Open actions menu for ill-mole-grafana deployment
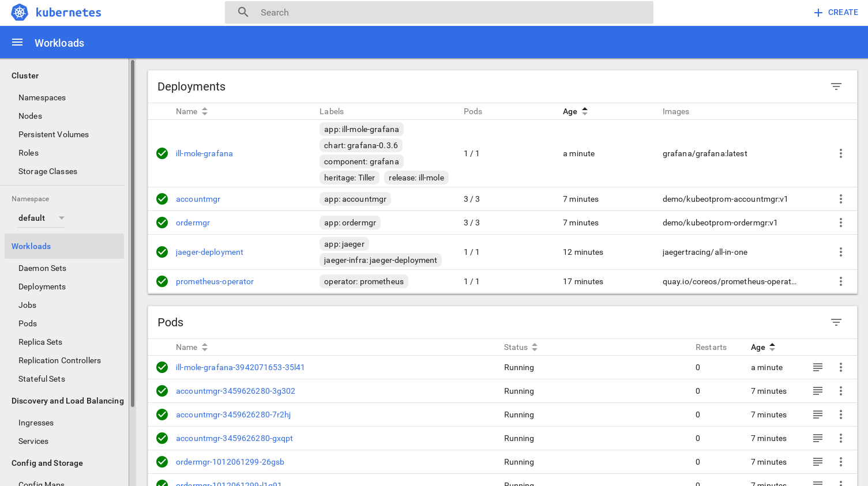Image resolution: width=868 pixels, height=486 pixels. coord(840,153)
